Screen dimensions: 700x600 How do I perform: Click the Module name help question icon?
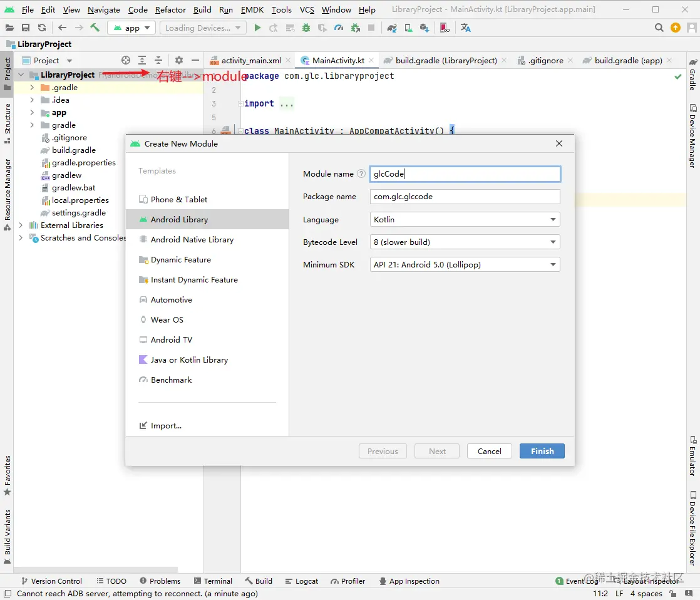pos(361,173)
